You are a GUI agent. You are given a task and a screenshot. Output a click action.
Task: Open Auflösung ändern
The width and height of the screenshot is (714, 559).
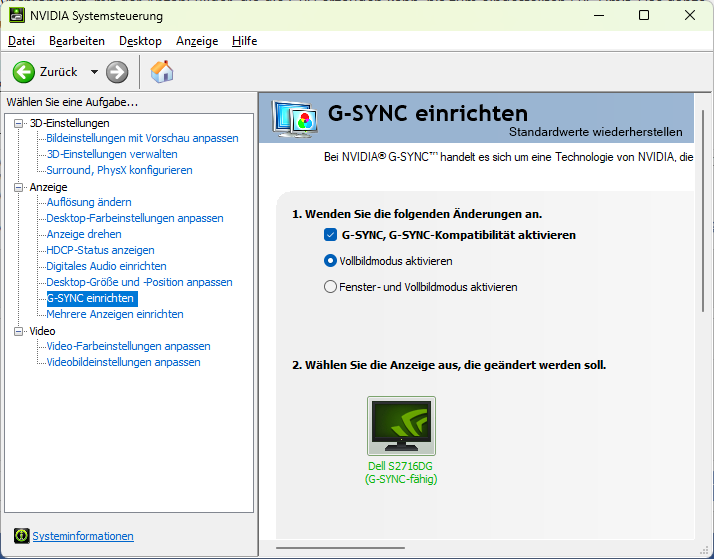[89, 202]
